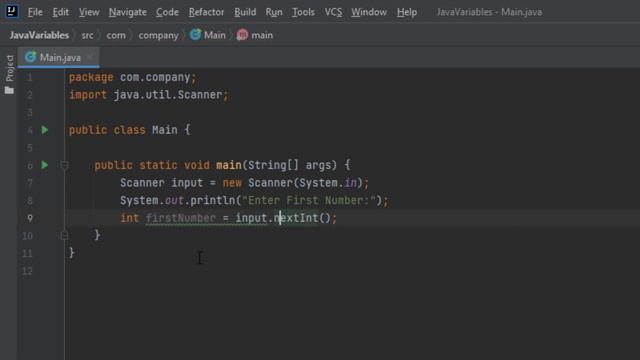Click the 'firstNumber' variable on line 9
The width and height of the screenshot is (640, 360).
181,218
